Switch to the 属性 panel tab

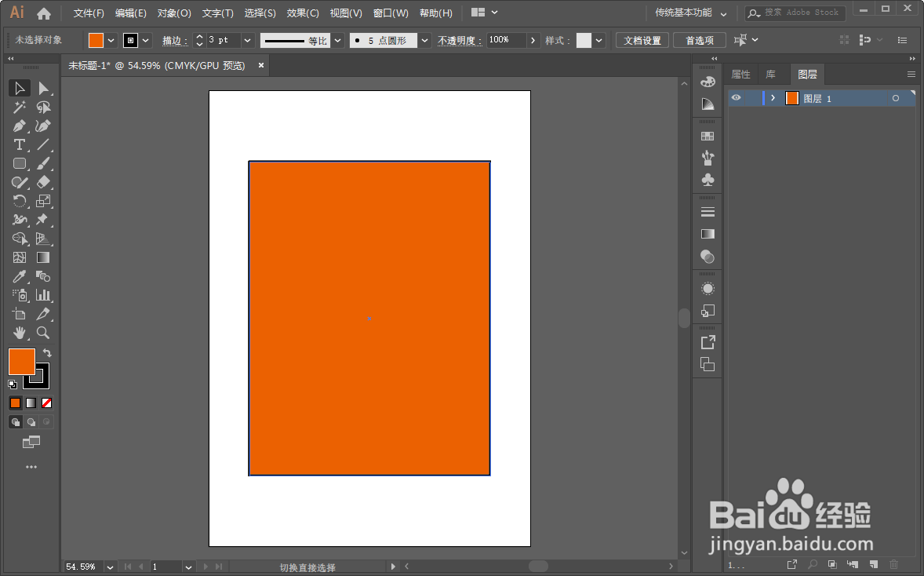(x=740, y=75)
